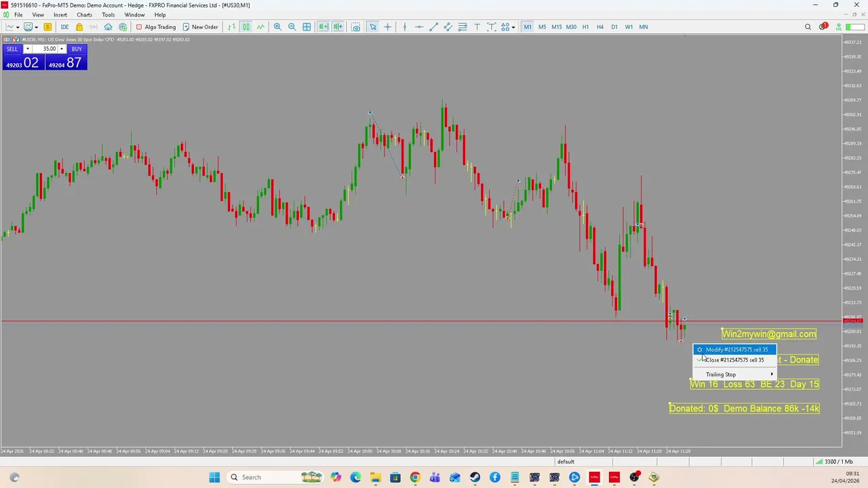Click the green connection level icon
The height and width of the screenshot is (488, 868).
click(x=839, y=27)
